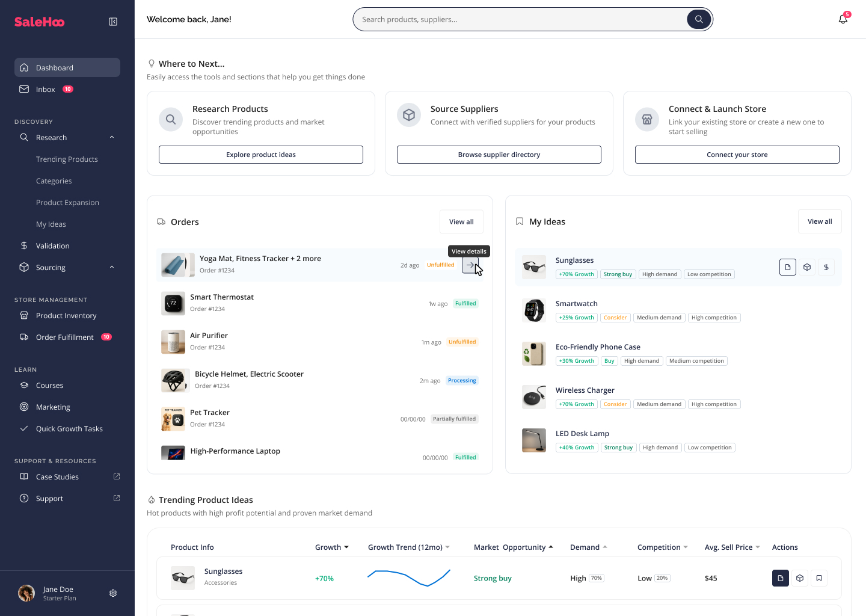Click the SaleHoo logo
866x616 pixels.
[x=40, y=22]
